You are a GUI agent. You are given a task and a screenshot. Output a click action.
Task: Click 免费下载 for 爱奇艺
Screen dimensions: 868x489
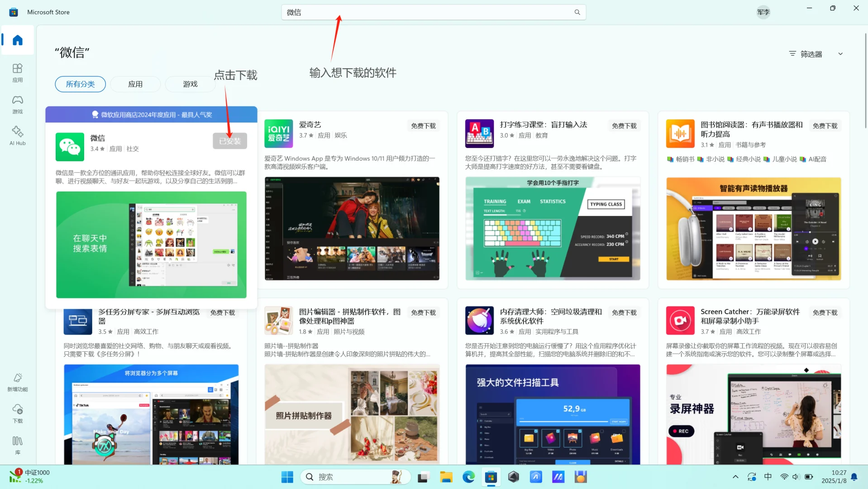(x=423, y=126)
